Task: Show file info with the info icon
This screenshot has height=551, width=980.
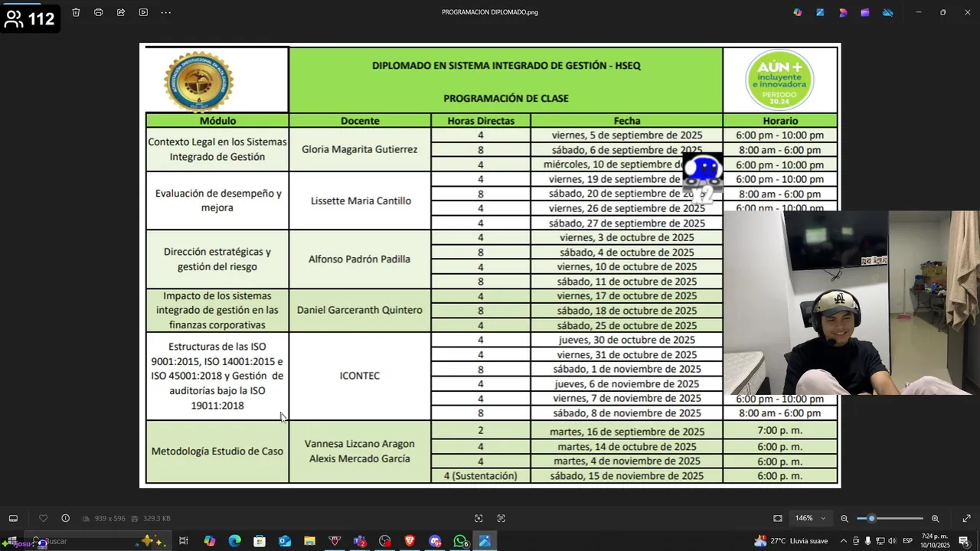Action: (66, 518)
